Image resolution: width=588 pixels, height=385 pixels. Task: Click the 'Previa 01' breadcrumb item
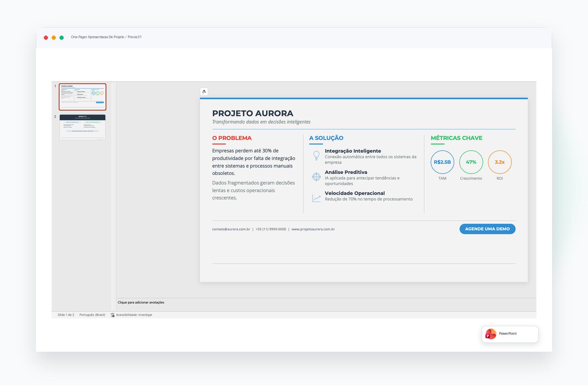[135, 37]
